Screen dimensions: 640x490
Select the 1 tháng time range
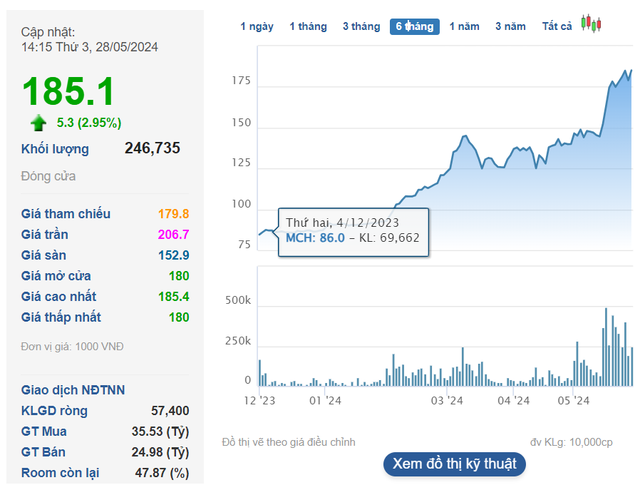(x=308, y=27)
